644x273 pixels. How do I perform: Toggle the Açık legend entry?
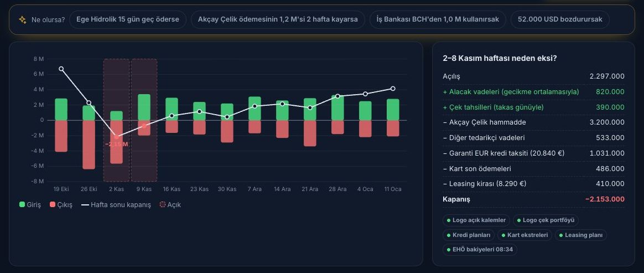pyautogui.click(x=170, y=205)
